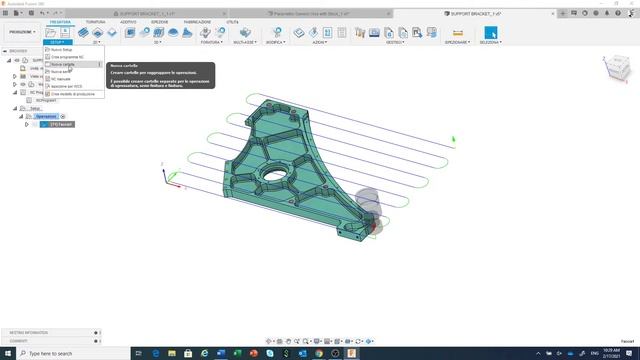
Task: Click the Undo arrow icon
Action: (x=42, y=13)
